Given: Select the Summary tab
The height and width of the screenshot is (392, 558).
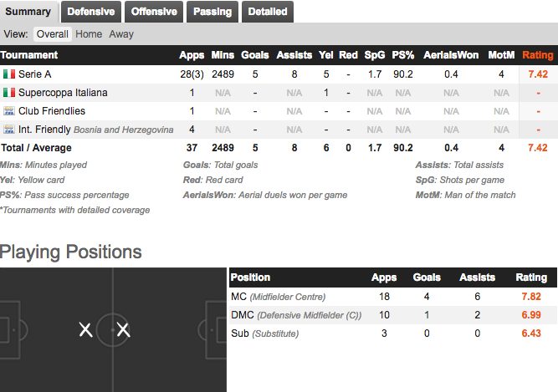Looking at the screenshot, I should point(28,12).
